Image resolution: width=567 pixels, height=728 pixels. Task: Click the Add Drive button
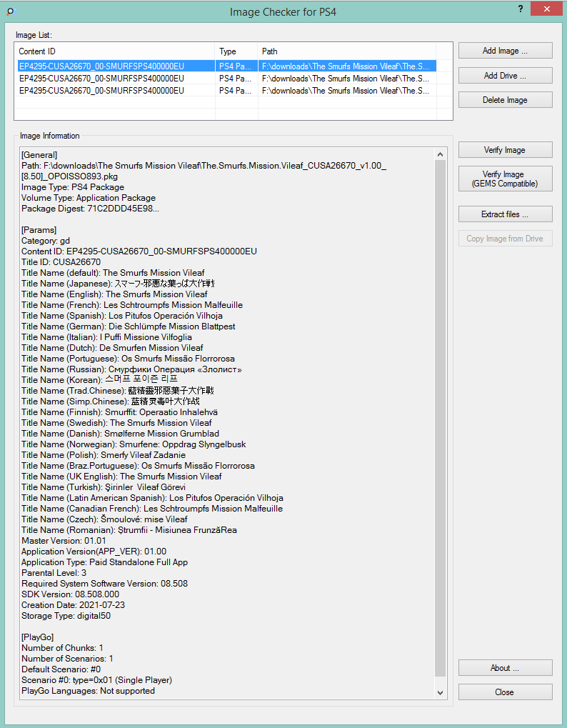click(506, 75)
